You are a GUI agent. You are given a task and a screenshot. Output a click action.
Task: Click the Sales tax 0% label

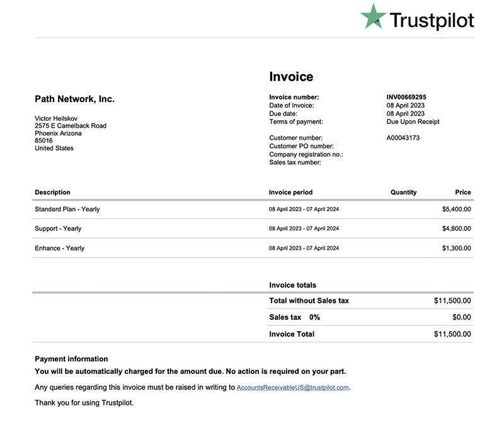pyautogui.click(x=294, y=317)
